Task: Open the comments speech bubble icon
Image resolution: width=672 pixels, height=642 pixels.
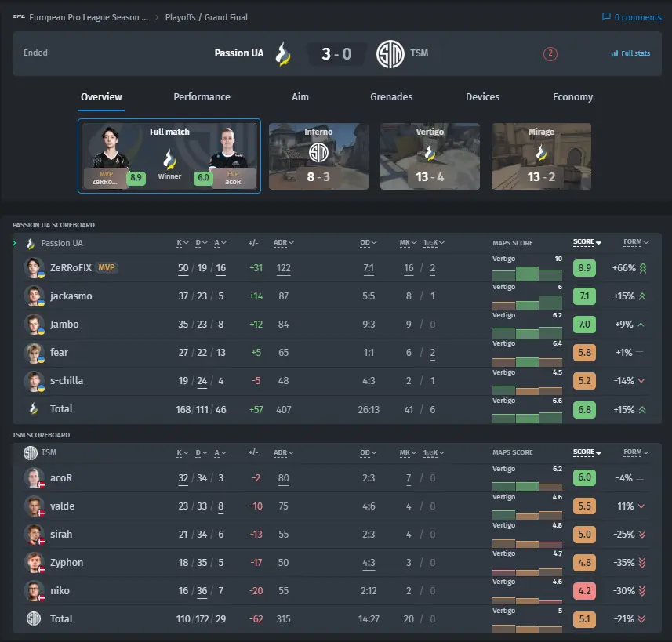Action: 606,16
